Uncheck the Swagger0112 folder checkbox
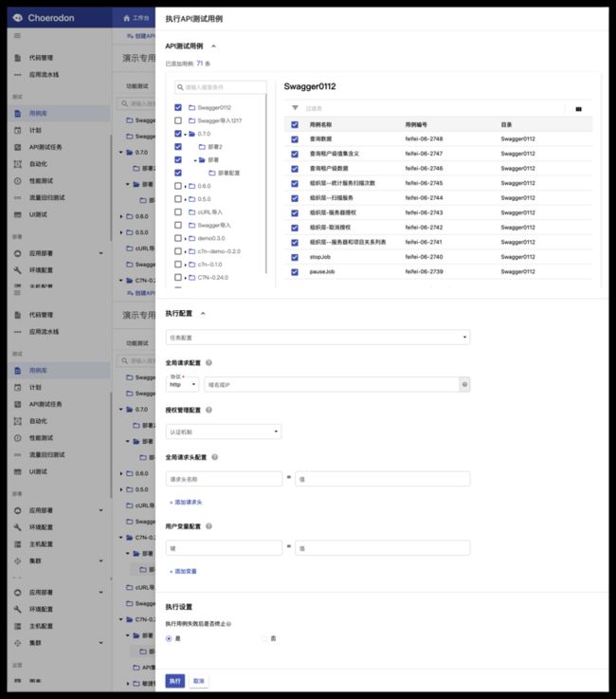Image resolution: width=616 pixels, height=699 pixels. click(x=178, y=107)
